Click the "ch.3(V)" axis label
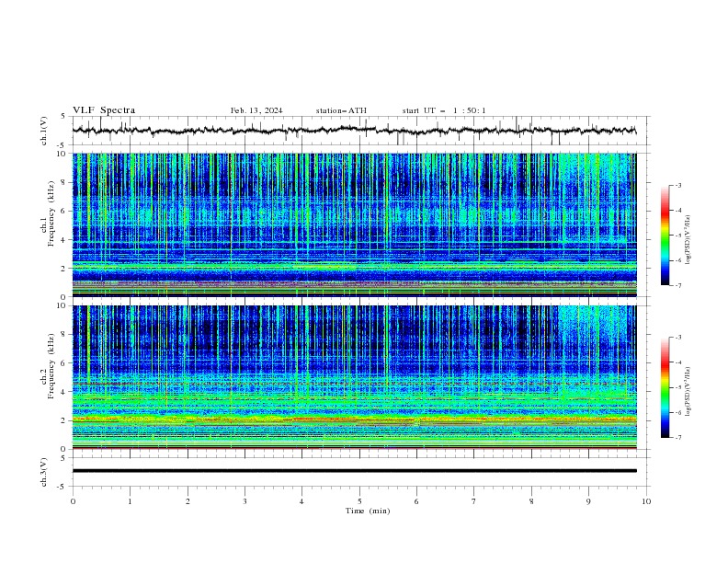This screenshot has height=563, width=728. (x=44, y=472)
